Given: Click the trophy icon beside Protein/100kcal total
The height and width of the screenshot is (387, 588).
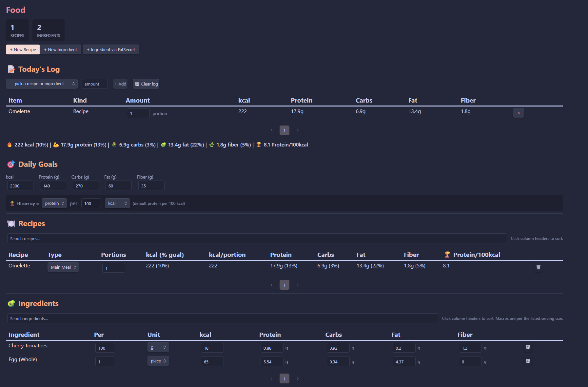Looking at the screenshot, I should (x=259, y=145).
